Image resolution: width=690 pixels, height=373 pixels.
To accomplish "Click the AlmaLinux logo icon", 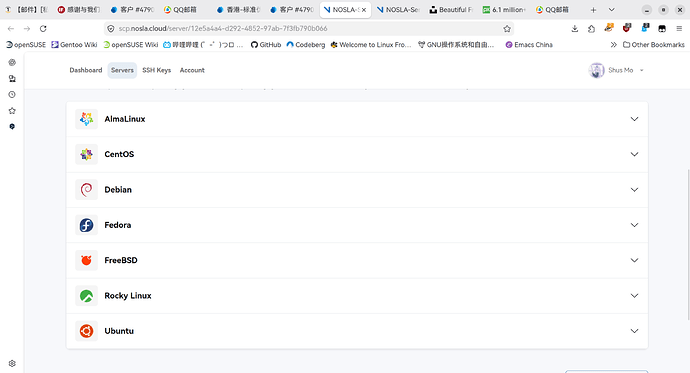I will pos(86,119).
